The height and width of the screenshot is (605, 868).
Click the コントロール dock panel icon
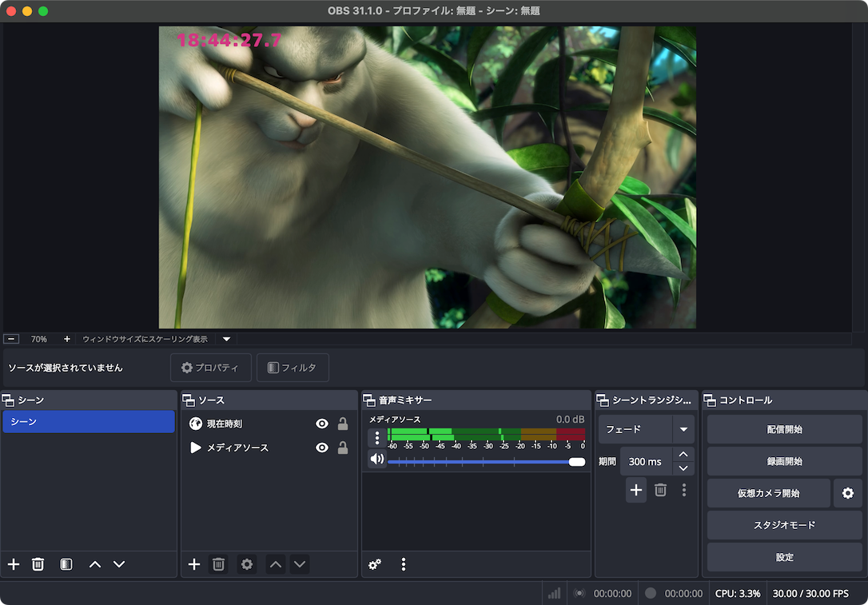[x=710, y=400]
